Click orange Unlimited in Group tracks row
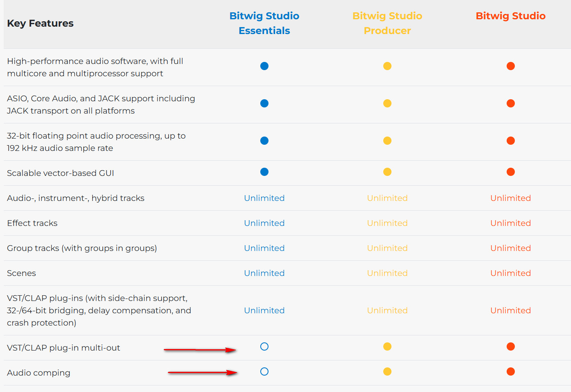Screen dimensions: 571x392 point(511,248)
